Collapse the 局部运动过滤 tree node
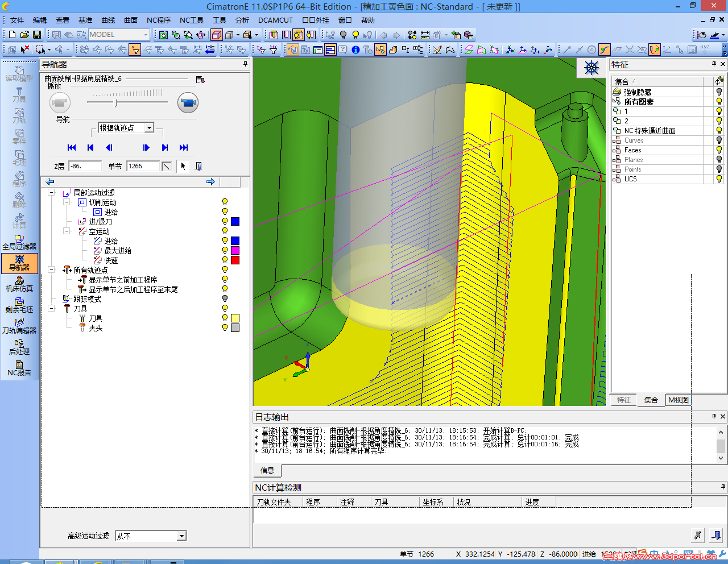Image resolution: width=728 pixels, height=564 pixels. click(51, 193)
